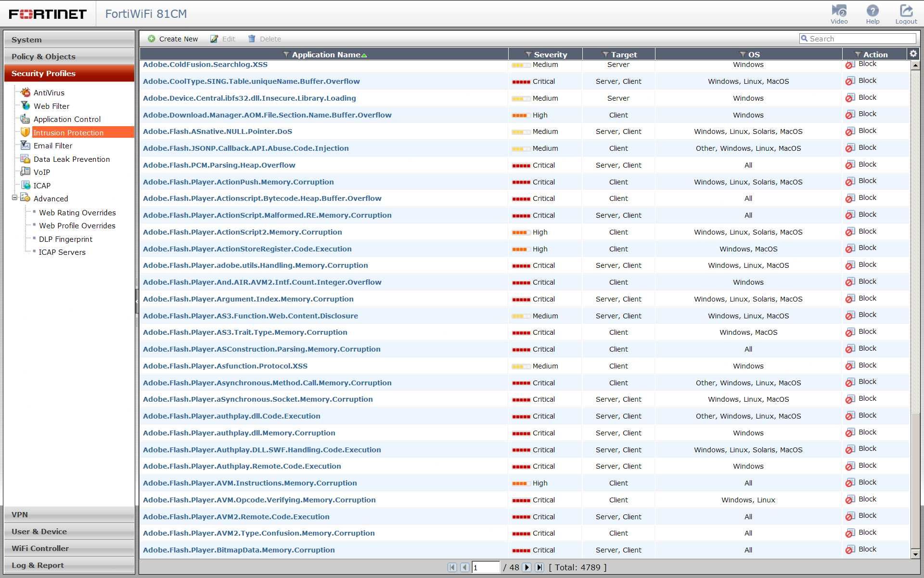Open Adobe.Flash.Player.Asfunction.Protocol.XSS signature
This screenshot has height=578, width=924.
225,366
